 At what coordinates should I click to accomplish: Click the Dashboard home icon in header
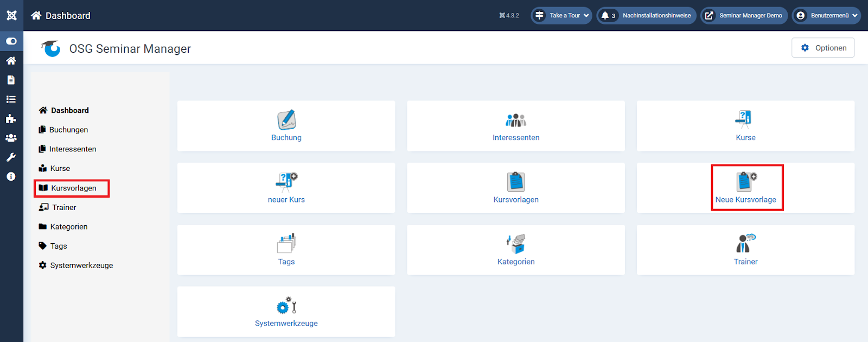[x=36, y=15]
